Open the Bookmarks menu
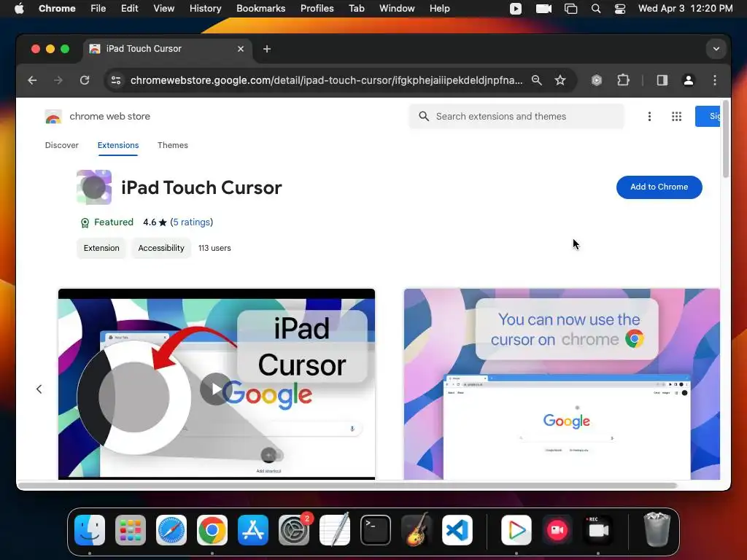747x560 pixels. coord(260,9)
